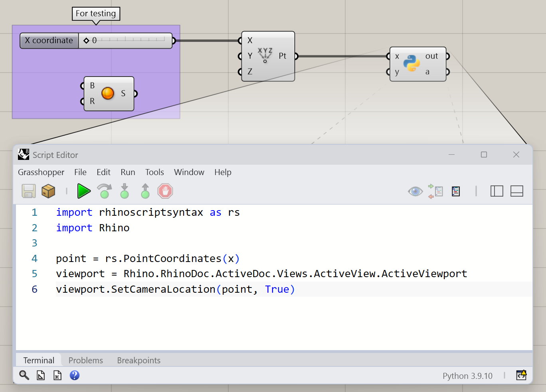Click the magnifier search icon in status bar
The width and height of the screenshot is (546, 392).
coord(24,375)
